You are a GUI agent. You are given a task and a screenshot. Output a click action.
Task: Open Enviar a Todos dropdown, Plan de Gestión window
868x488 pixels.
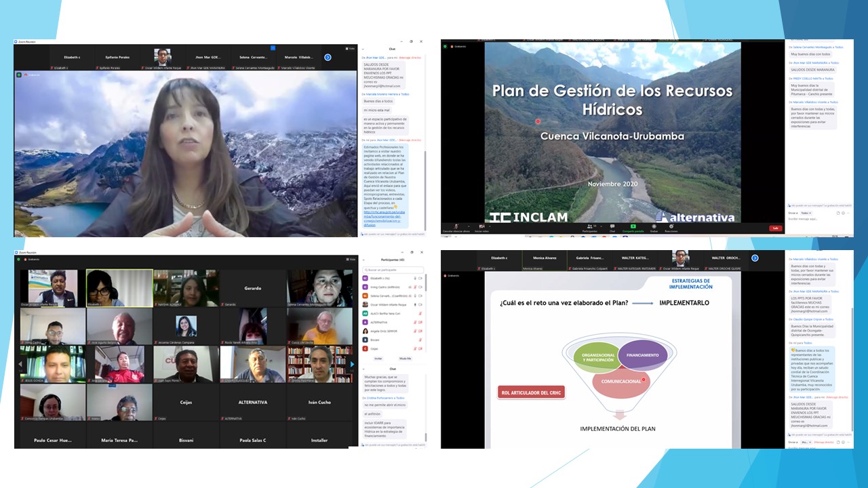806,213
